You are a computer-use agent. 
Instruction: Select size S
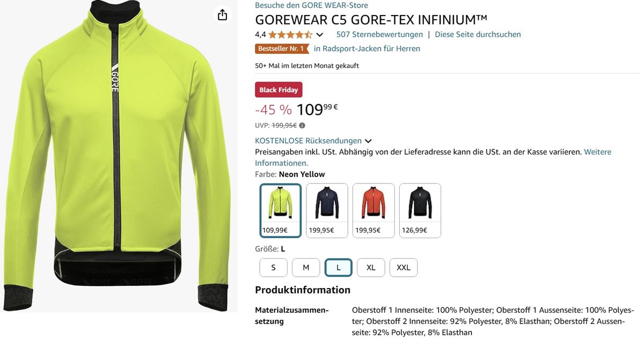coord(273,268)
